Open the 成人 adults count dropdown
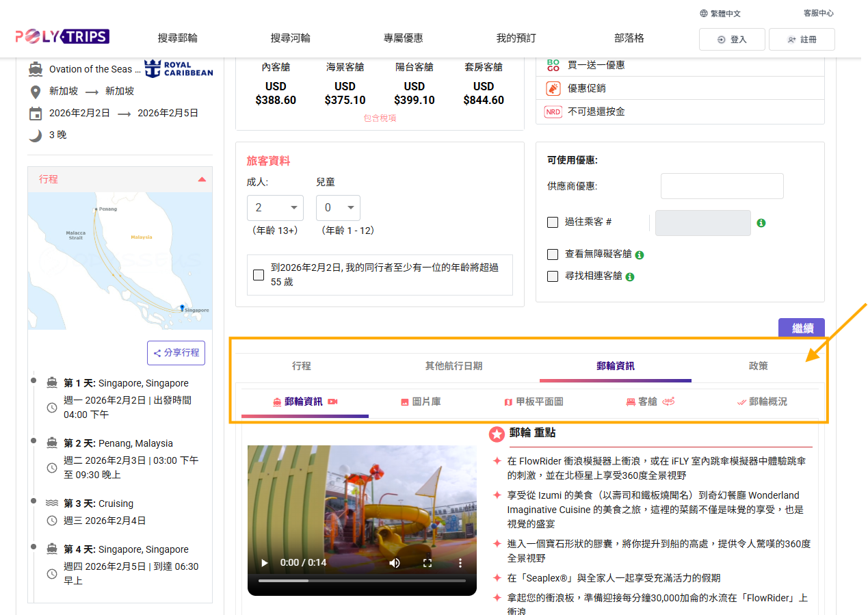 [x=275, y=208]
